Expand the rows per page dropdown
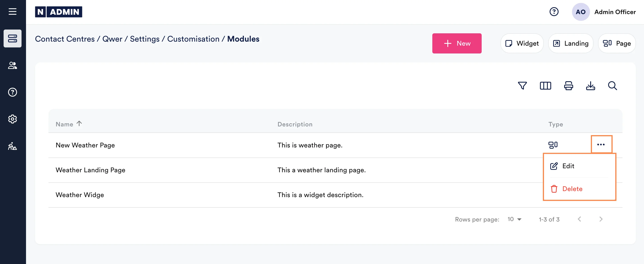This screenshot has height=264, width=644. (x=514, y=219)
